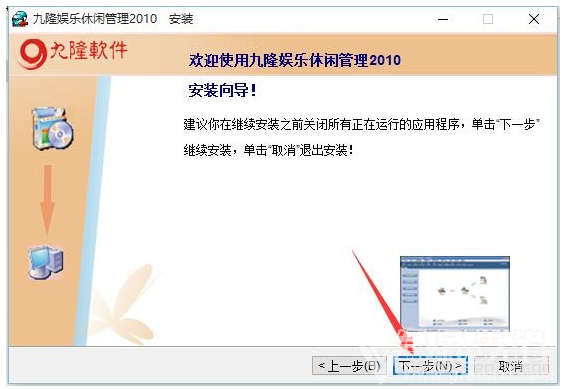The height and width of the screenshot is (389, 565).
Task: Click the 安装向导! heading text
Action: click(x=222, y=90)
